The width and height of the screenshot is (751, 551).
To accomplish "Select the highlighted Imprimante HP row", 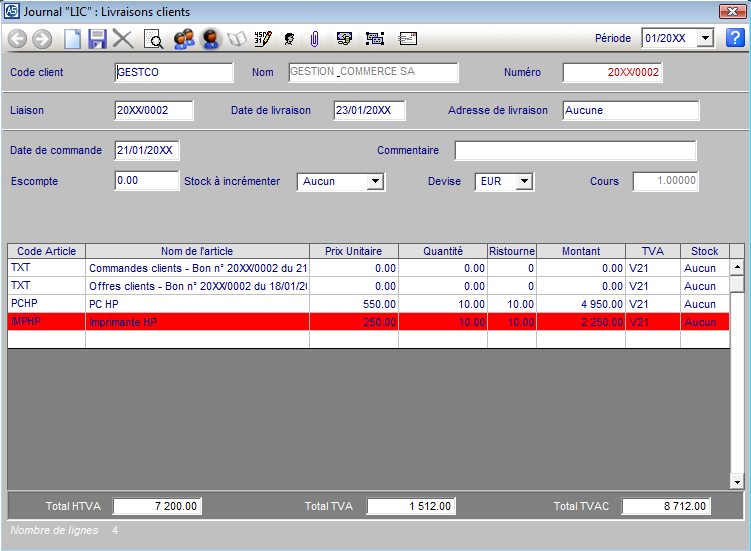I will (197, 322).
